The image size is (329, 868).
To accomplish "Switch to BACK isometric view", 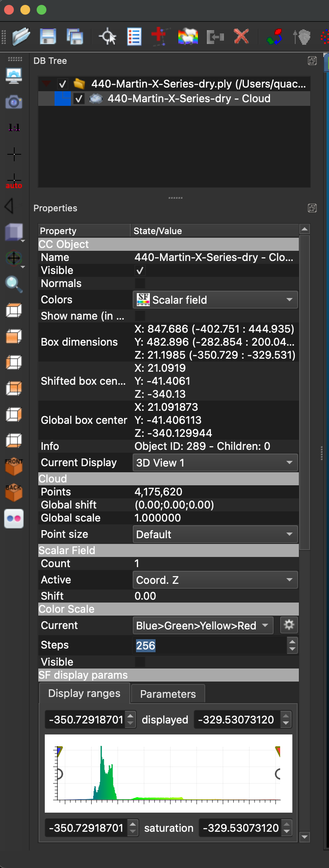I will pos(14,493).
